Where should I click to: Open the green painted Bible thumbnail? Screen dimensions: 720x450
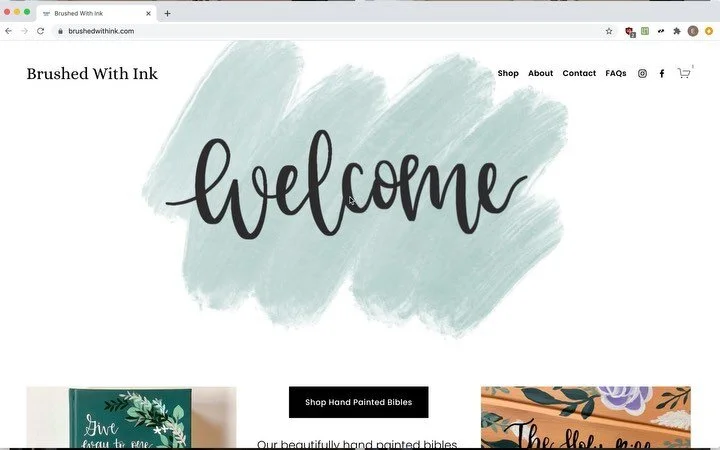[131, 417]
